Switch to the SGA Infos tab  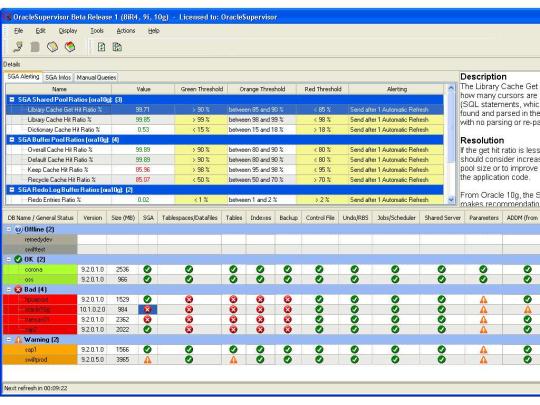[x=58, y=77]
